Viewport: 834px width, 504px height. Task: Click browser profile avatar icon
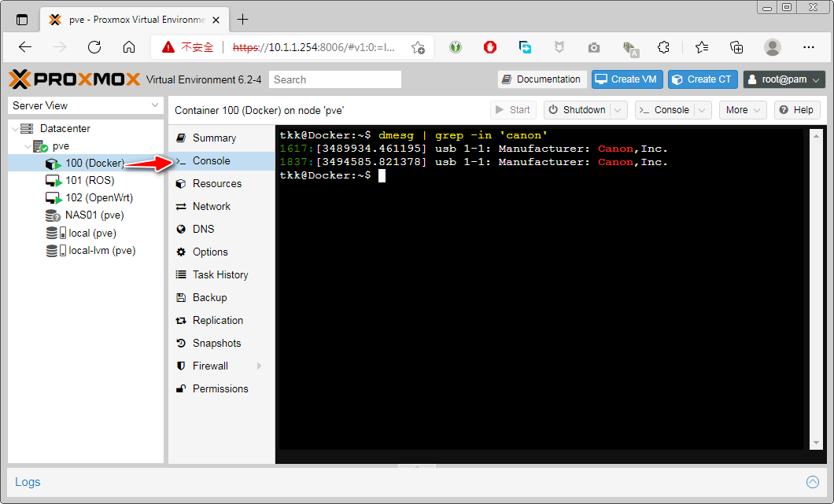tap(773, 47)
